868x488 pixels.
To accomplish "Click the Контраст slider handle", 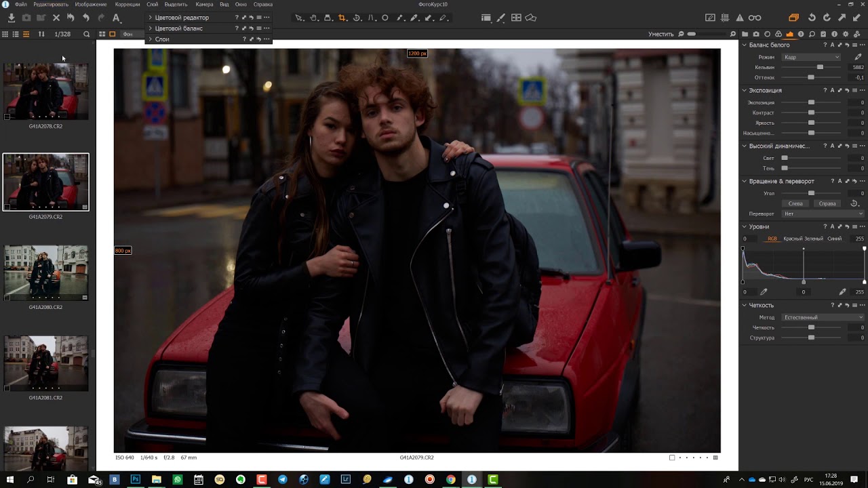I will tap(811, 113).
